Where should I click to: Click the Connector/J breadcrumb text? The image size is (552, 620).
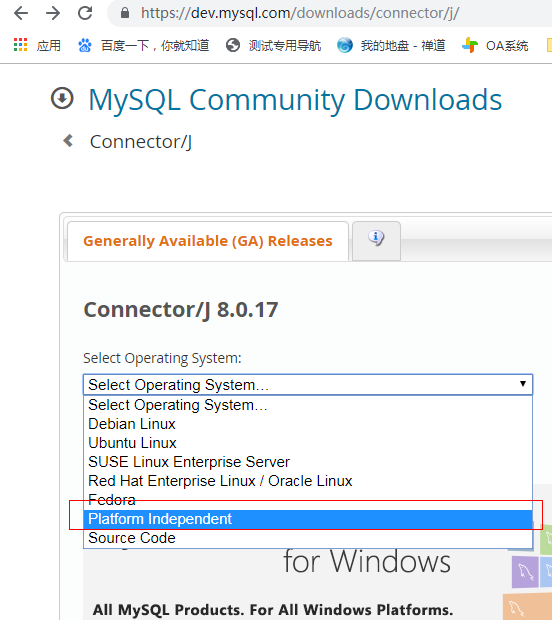pyautogui.click(x=141, y=142)
